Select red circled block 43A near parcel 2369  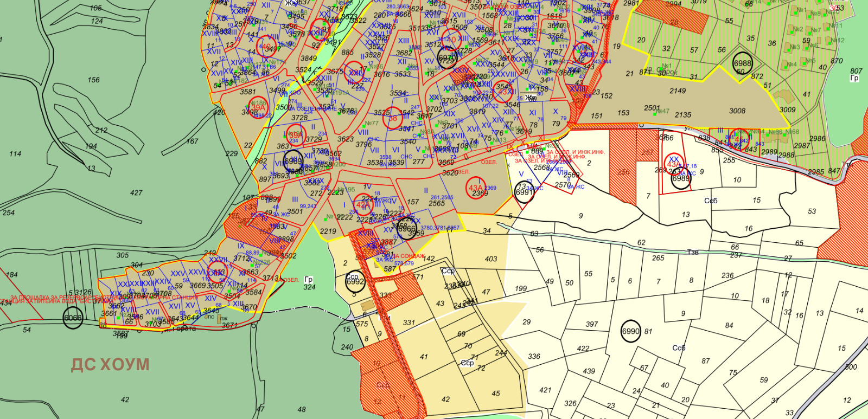point(475,188)
